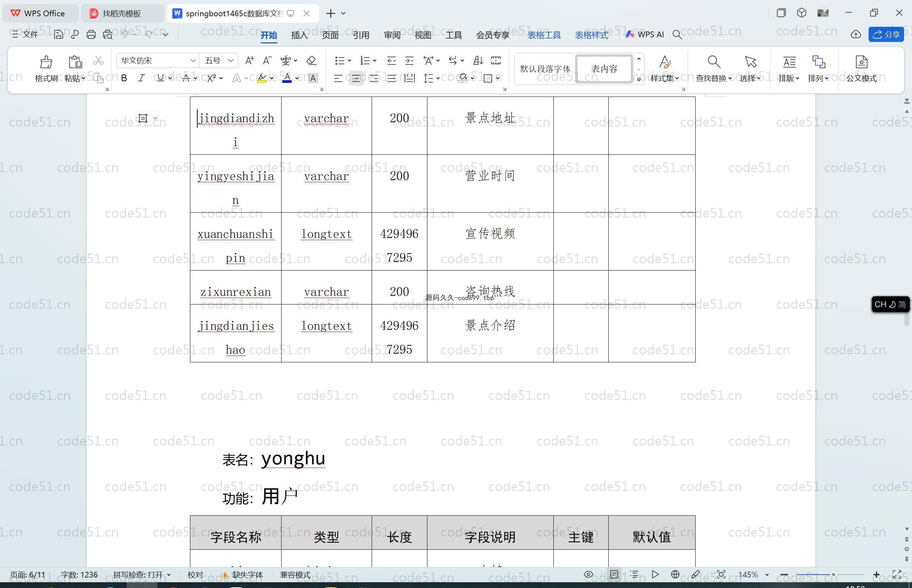Viewport: 912px width, 588px height.
Task: Increase font size with A+ icon
Action: 249,60
